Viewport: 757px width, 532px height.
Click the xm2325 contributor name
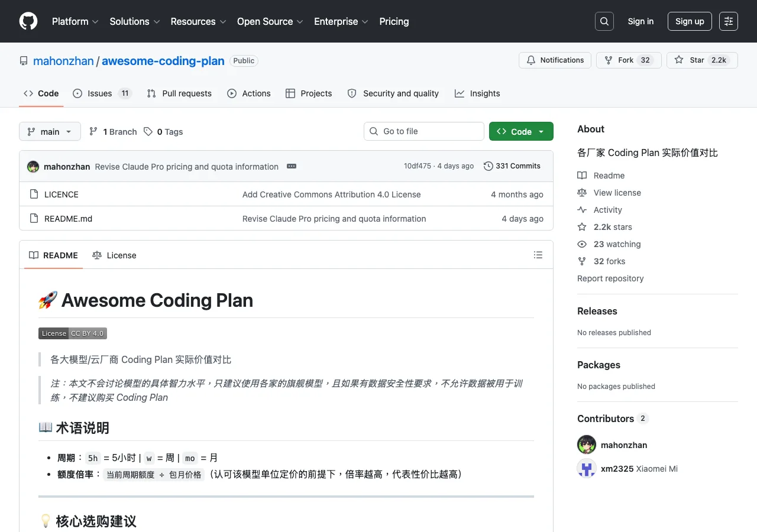[617, 469]
